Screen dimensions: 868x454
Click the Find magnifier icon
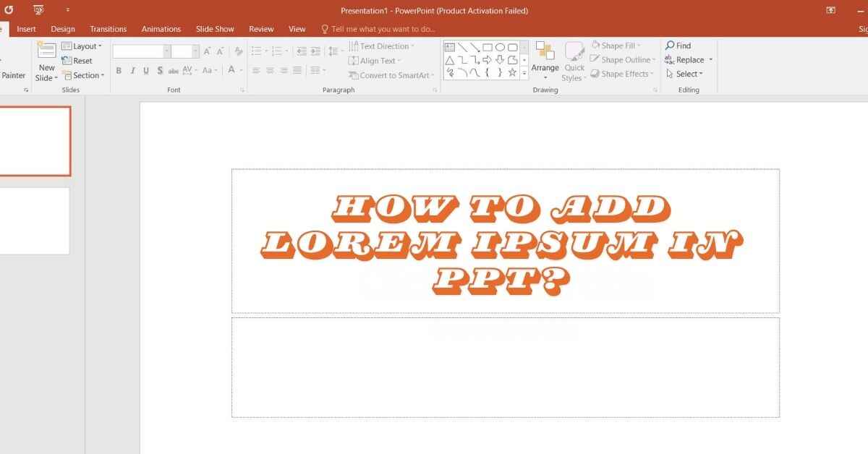[670, 46]
